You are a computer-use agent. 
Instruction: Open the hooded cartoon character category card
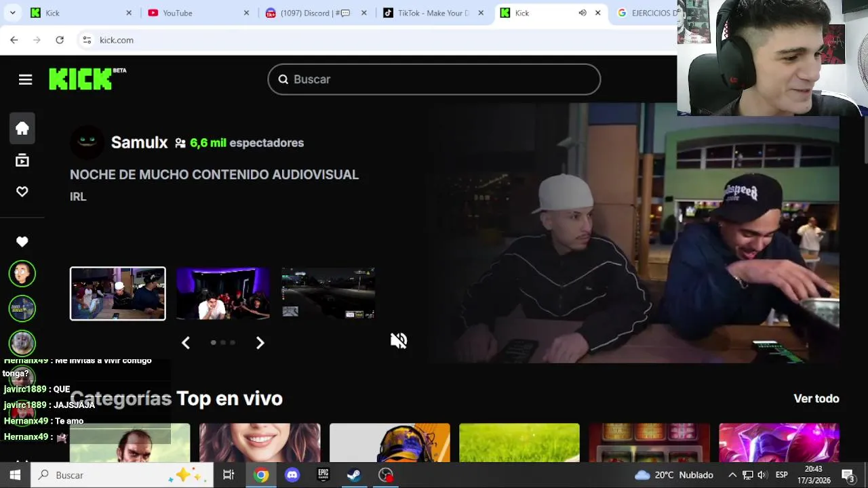pyautogui.click(x=390, y=443)
